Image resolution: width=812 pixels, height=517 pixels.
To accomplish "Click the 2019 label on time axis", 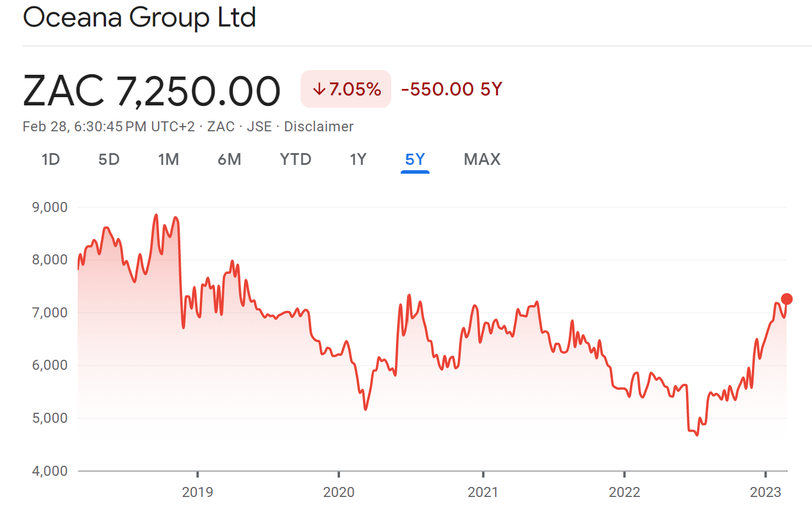I will pos(197,492).
